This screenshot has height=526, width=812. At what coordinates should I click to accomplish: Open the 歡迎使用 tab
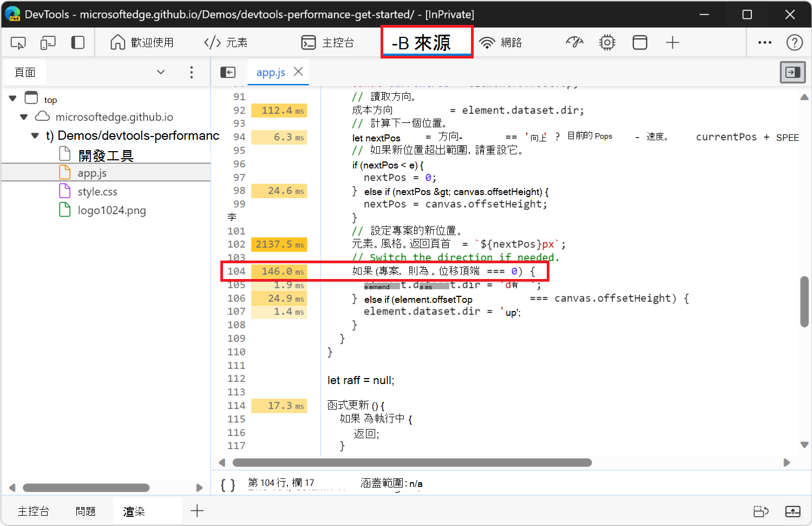point(142,43)
